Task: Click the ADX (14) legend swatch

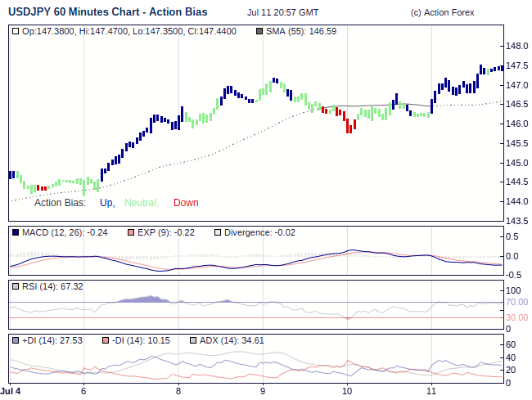Action: (193, 339)
